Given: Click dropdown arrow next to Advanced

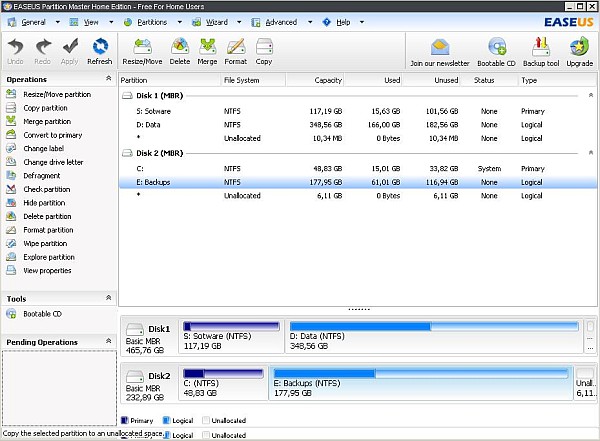Looking at the screenshot, I should coord(310,22).
